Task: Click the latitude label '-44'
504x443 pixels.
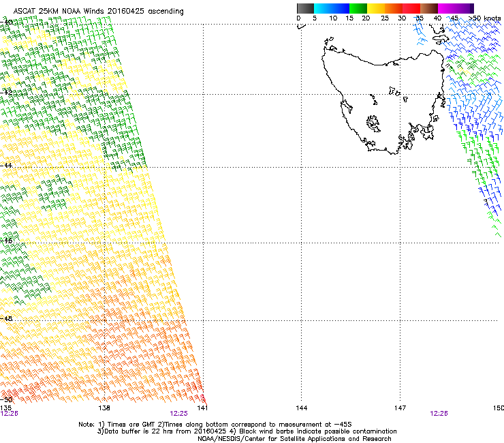Action: [x=6, y=165]
